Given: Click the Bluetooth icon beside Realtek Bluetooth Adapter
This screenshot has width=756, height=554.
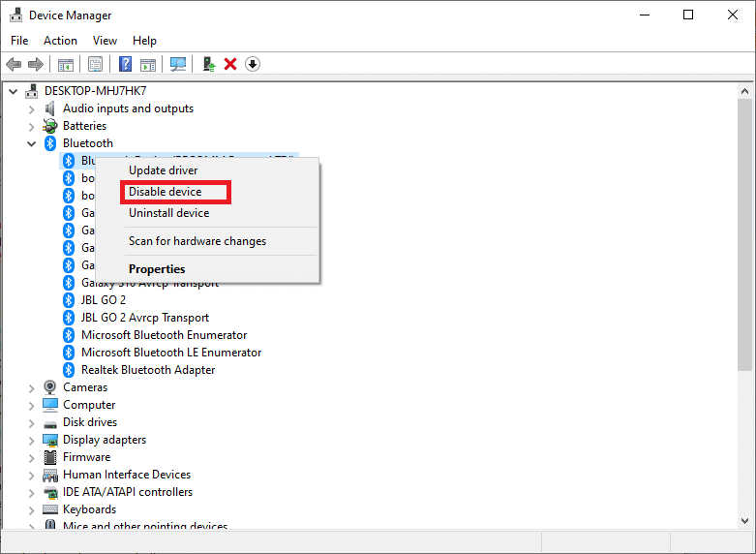Looking at the screenshot, I should click(x=69, y=370).
